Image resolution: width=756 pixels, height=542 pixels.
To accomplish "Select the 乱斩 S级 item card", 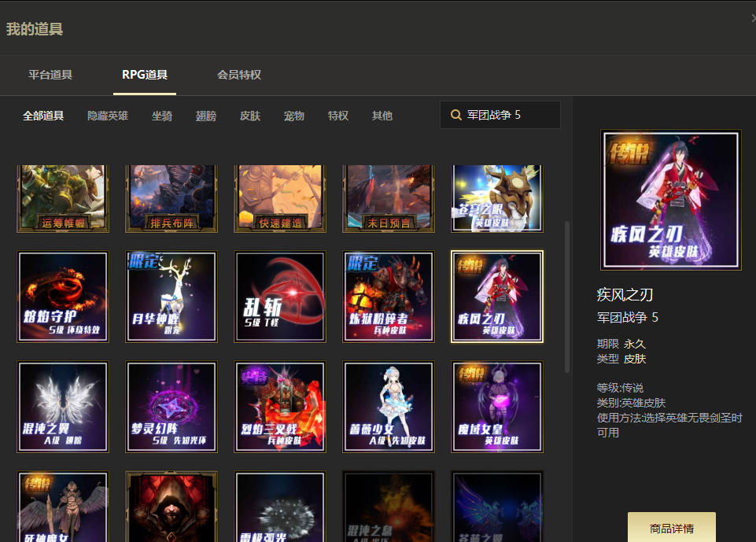I will [279, 297].
